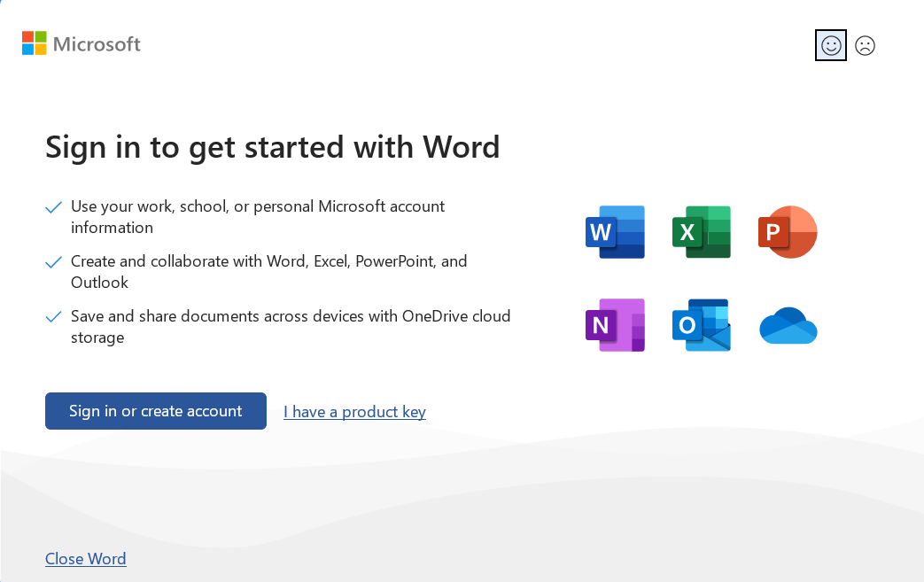Click the Close Word link
Screen dimensions: 924x582
85,558
